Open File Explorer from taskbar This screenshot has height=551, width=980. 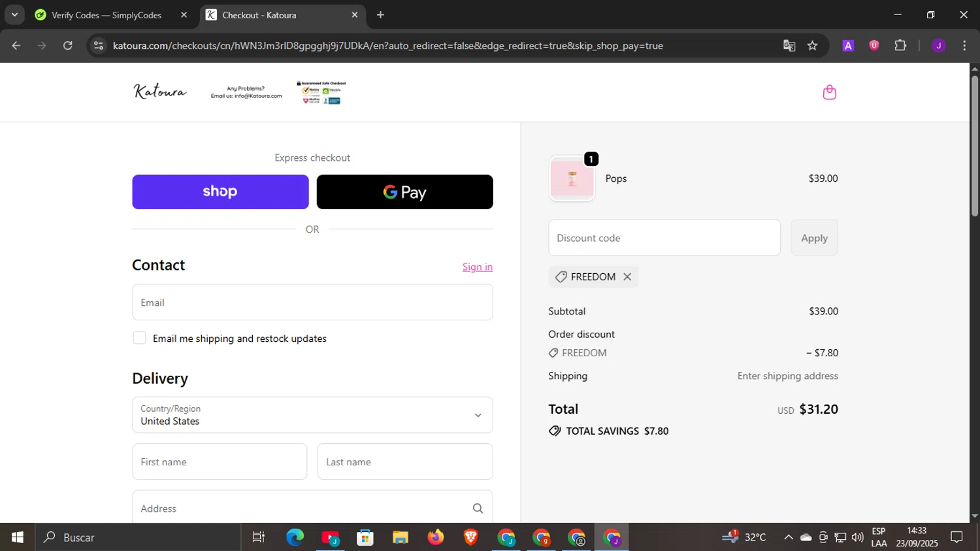point(400,537)
